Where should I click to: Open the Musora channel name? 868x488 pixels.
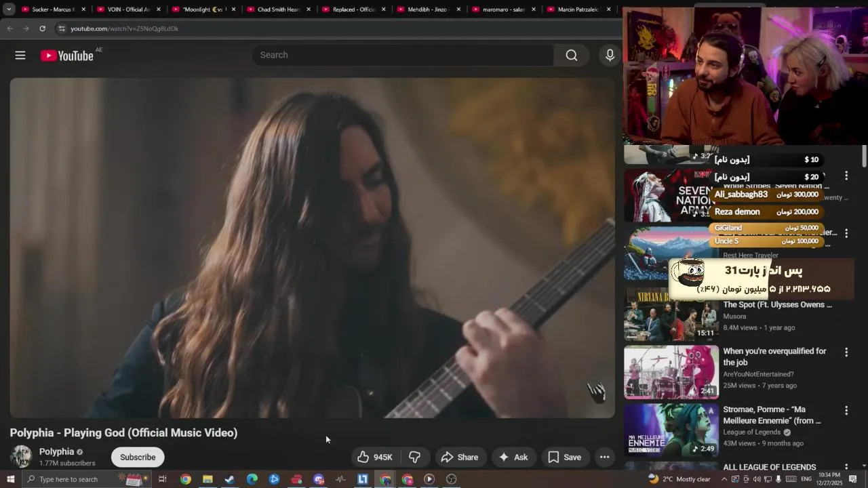click(x=734, y=317)
